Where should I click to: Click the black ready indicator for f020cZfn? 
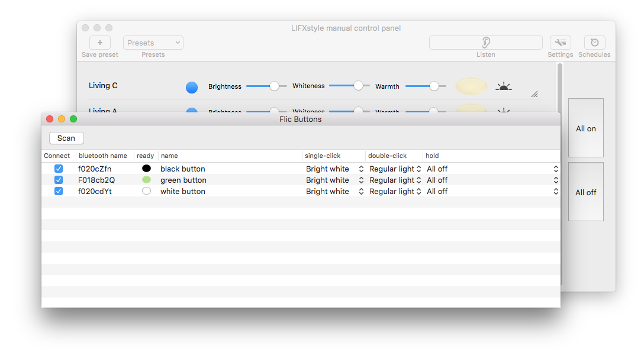click(146, 169)
